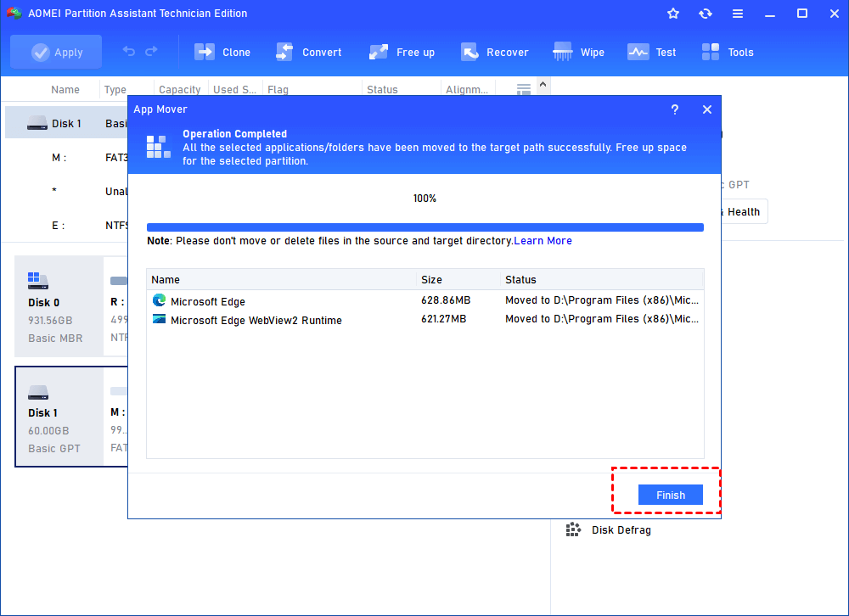Click the Disk 0 card icon
Viewport: 849px width, 616px height.
pyautogui.click(x=38, y=281)
